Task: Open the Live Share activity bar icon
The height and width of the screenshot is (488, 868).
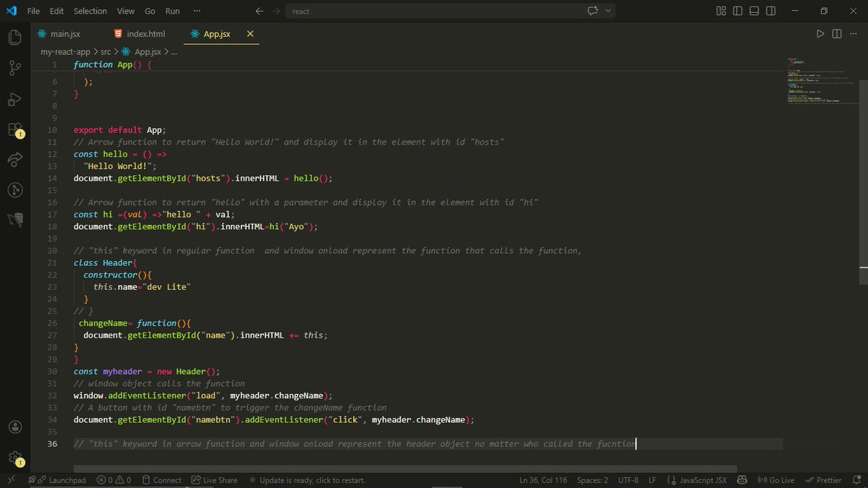Action: click(x=14, y=159)
